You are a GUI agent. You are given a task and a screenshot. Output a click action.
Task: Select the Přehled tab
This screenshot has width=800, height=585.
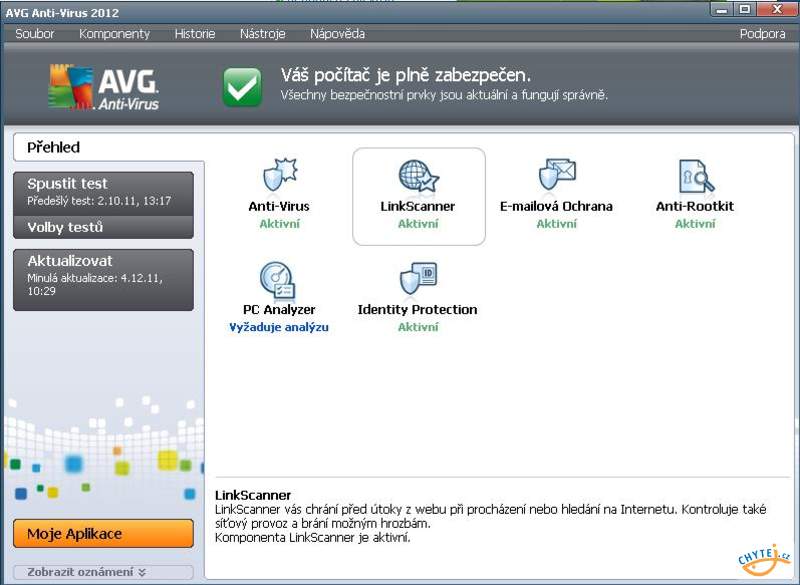point(109,147)
